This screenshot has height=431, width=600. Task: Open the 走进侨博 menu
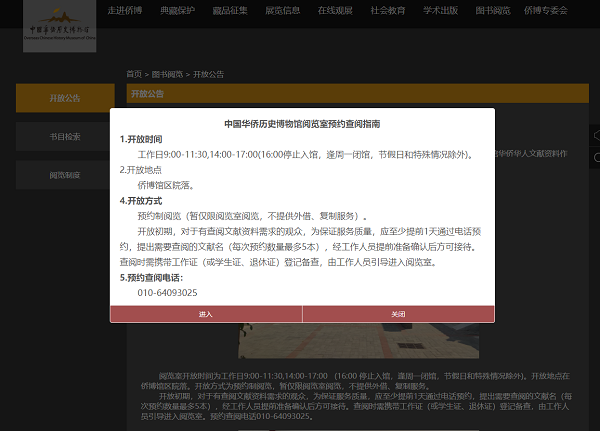point(125,10)
